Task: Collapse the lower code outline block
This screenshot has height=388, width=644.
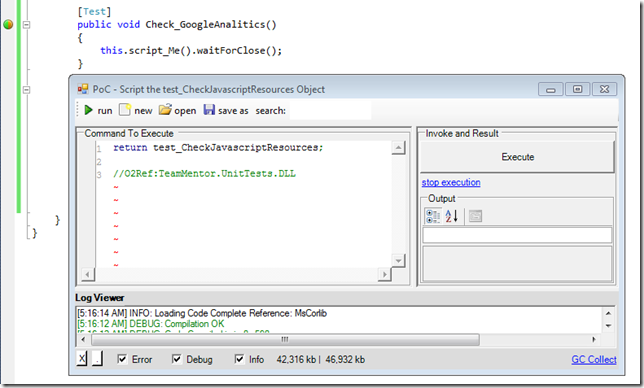Action: click(x=26, y=90)
